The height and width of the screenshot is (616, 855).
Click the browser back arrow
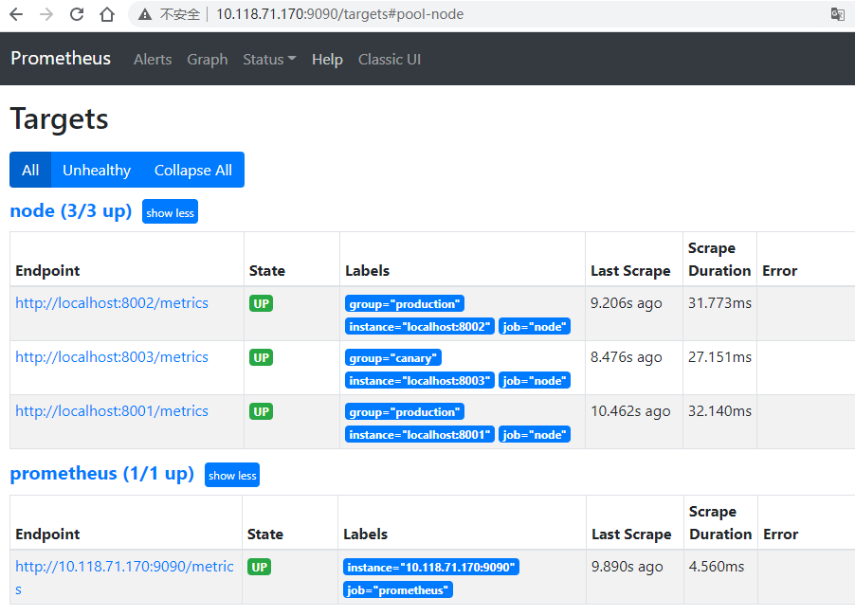[16, 14]
